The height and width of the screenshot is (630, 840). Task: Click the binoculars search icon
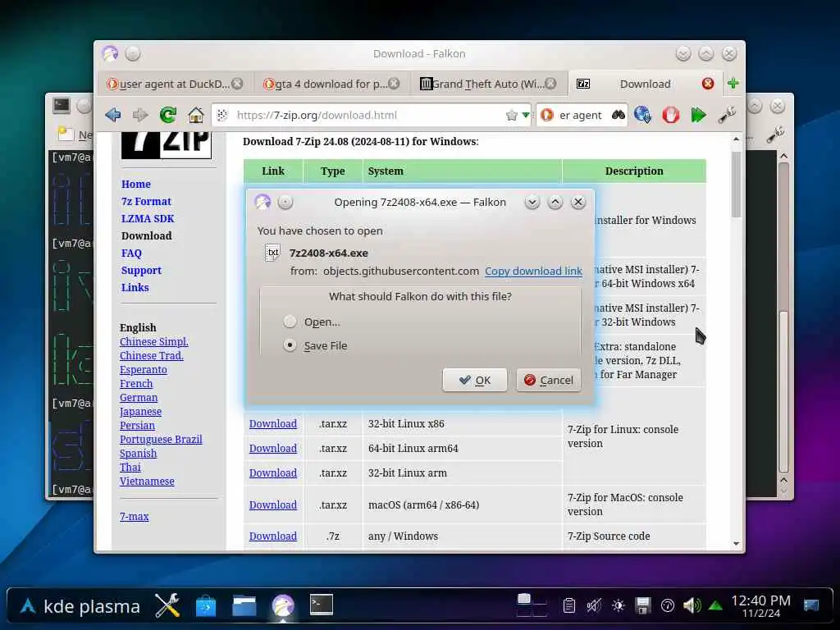[619, 115]
